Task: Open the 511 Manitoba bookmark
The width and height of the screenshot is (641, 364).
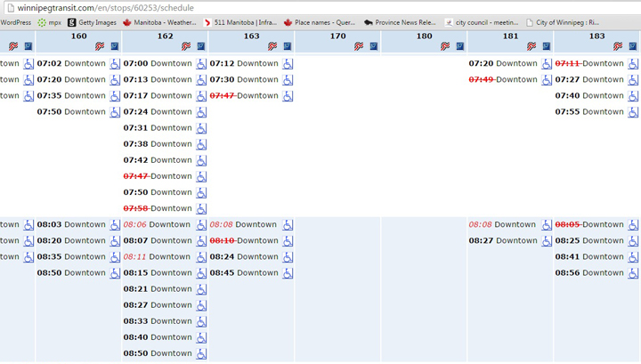Action: click(x=240, y=22)
